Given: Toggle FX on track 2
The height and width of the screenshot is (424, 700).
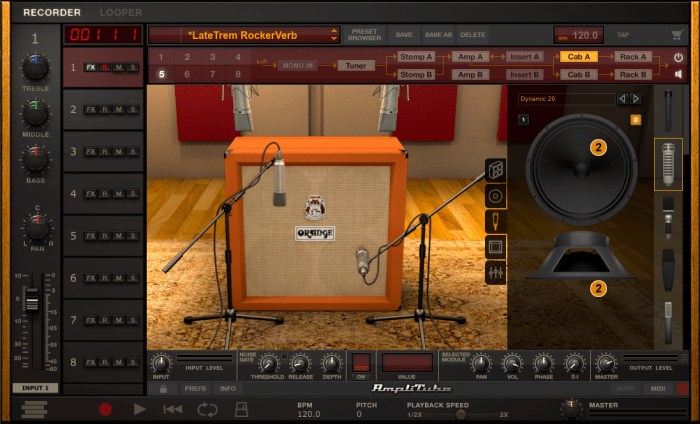Looking at the screenshot, I should click(91, 109).
